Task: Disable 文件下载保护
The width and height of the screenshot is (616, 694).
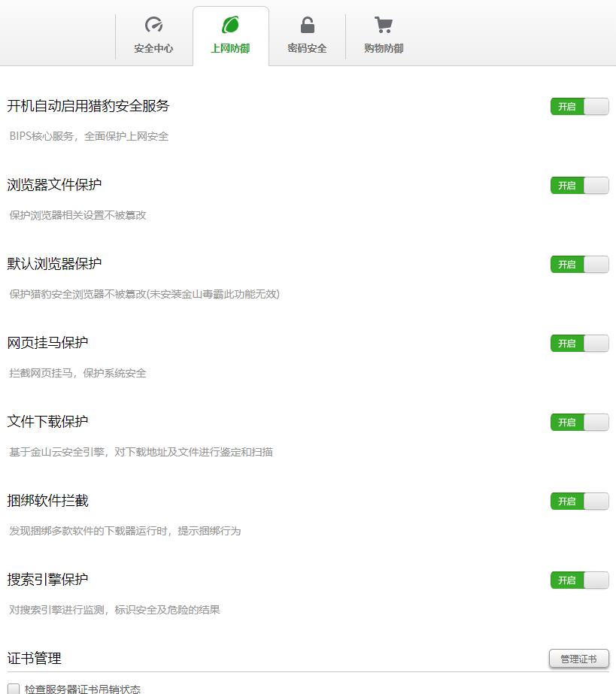Action: tap(578, 422)
